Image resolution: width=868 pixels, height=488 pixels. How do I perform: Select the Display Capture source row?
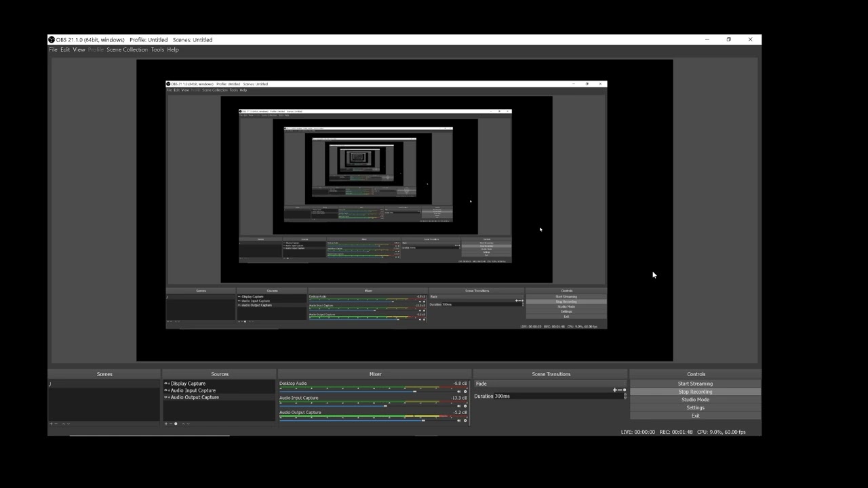(220, 384)
